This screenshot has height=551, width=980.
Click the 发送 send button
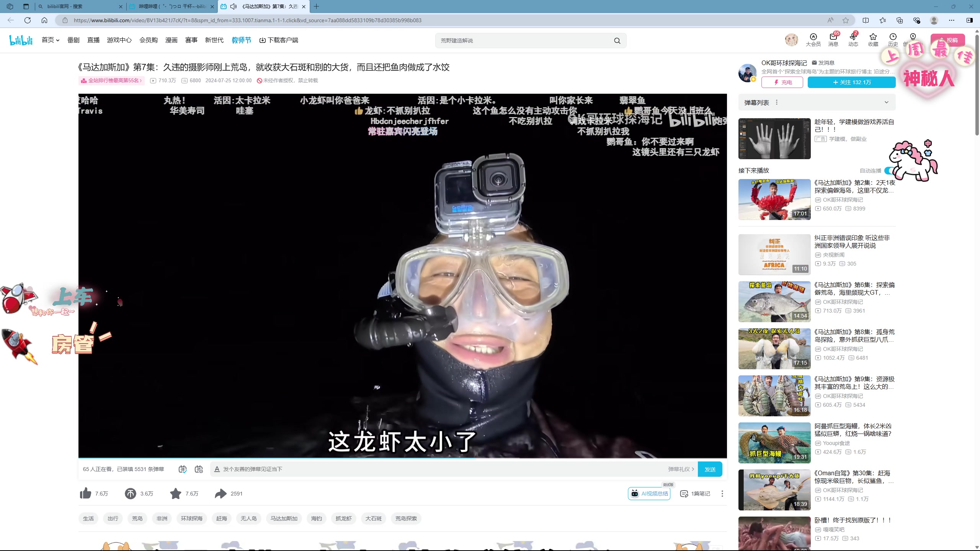click(x=710, y=469)
